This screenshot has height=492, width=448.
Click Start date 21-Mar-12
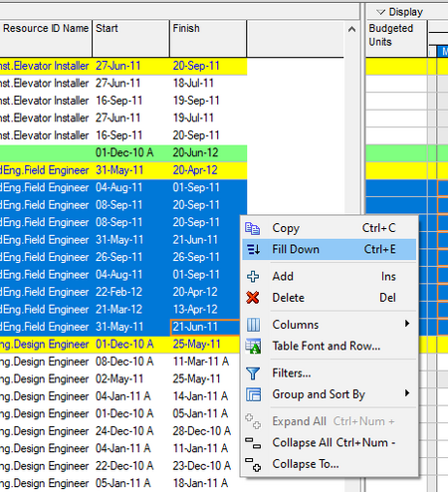pyautogui.click(x=118, y=310)
